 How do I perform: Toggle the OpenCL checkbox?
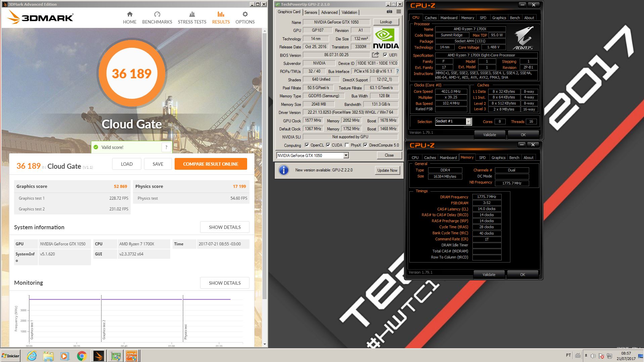coord(307,145)
